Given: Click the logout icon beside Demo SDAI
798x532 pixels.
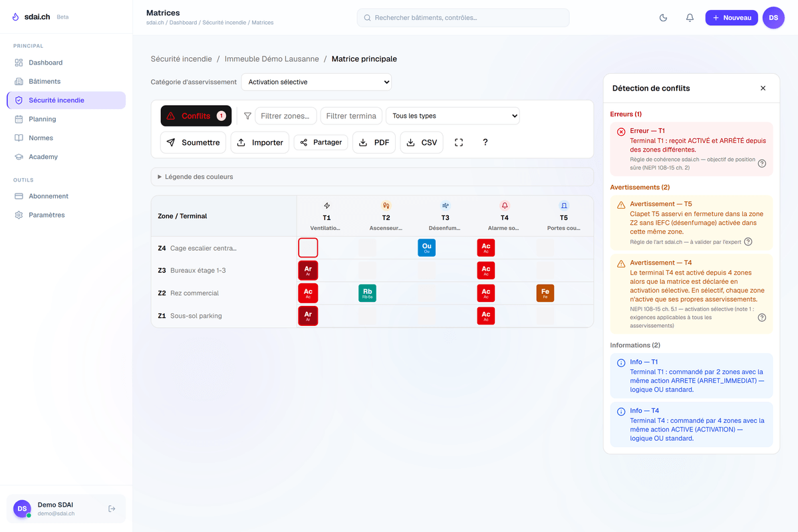Looking at the screenshot, I should click(x=112, y=509).
